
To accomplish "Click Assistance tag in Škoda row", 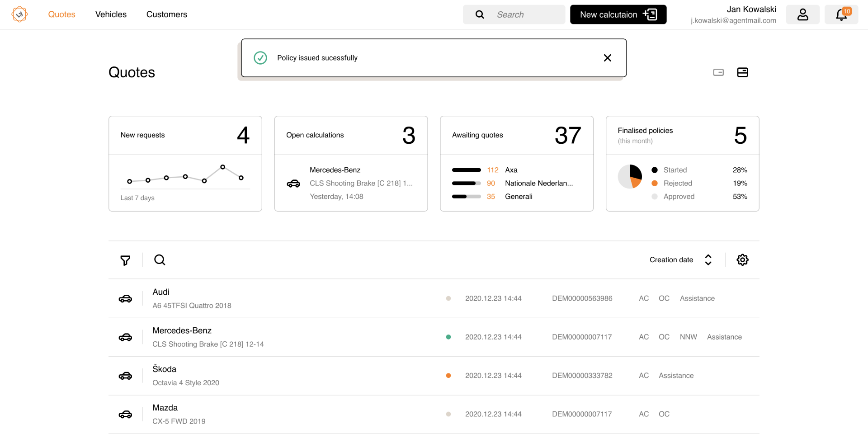I will click(676, 375).
